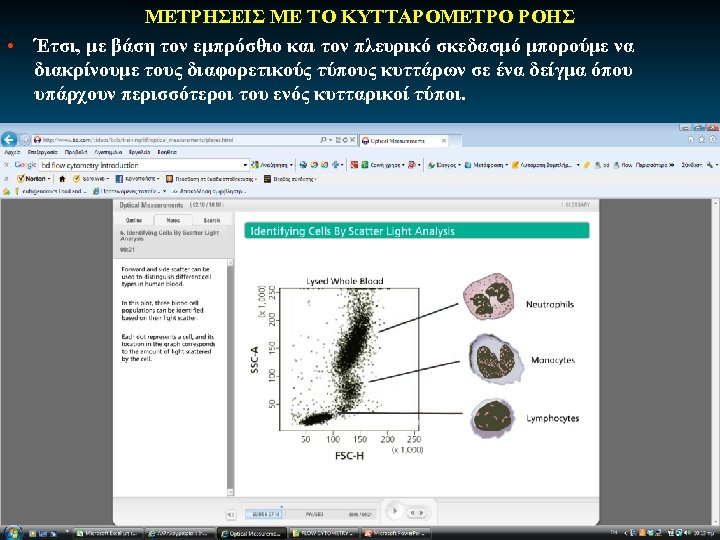Image resolution: width=720 pixels, height=540 pixels.
Task: Open the Safe Web dropdown
Action: point(91,179)
